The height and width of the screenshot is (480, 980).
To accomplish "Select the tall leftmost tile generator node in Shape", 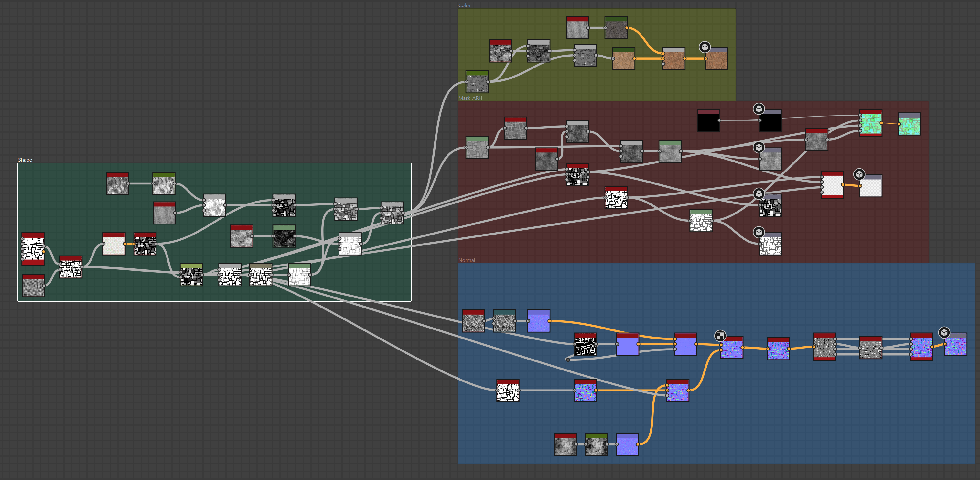I will tap(33, 249).
